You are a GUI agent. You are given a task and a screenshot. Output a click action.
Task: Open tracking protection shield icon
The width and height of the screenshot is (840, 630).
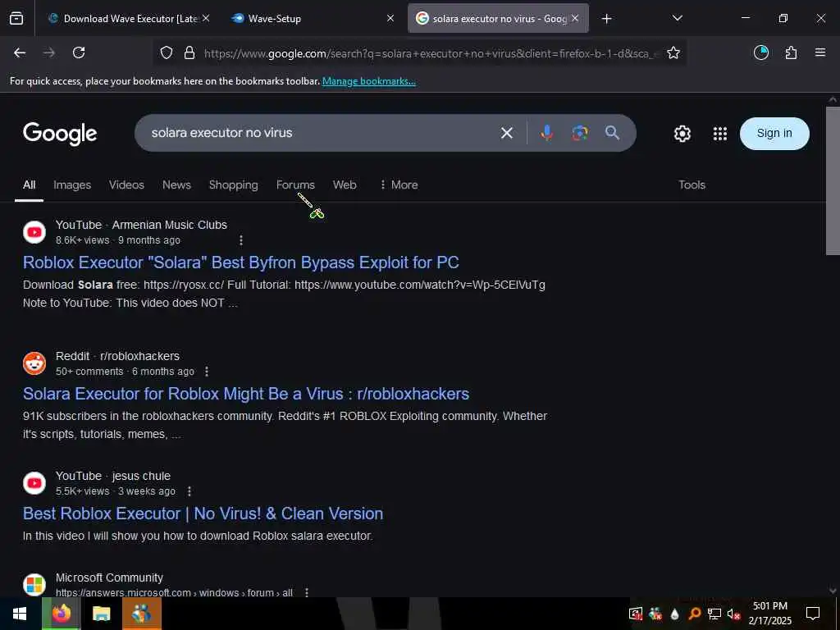point(167,53)
